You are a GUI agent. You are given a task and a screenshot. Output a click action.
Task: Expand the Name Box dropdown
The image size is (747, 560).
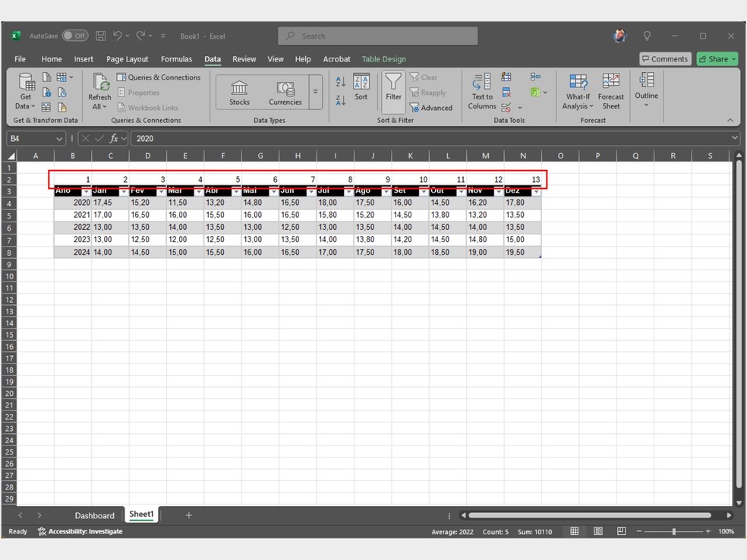click(x=59, y=139)
